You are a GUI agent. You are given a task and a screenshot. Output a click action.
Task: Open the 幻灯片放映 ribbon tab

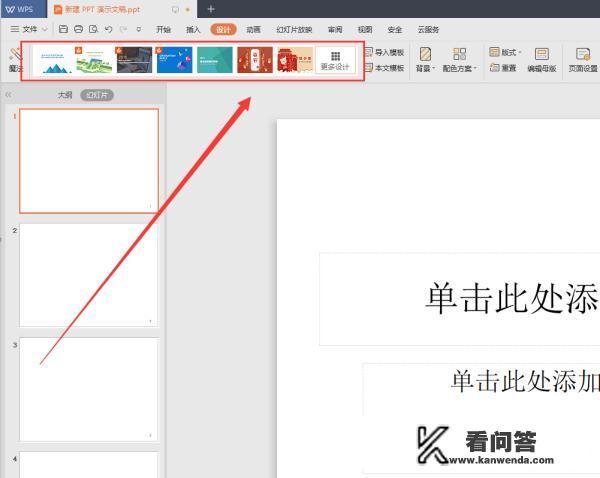tap(294, 29)
